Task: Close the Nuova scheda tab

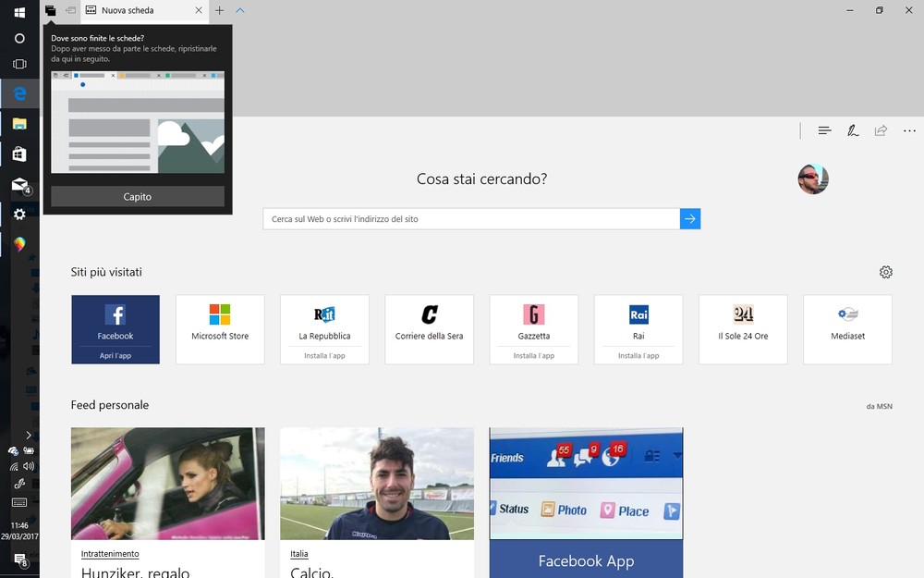Action: coord(199,10)
